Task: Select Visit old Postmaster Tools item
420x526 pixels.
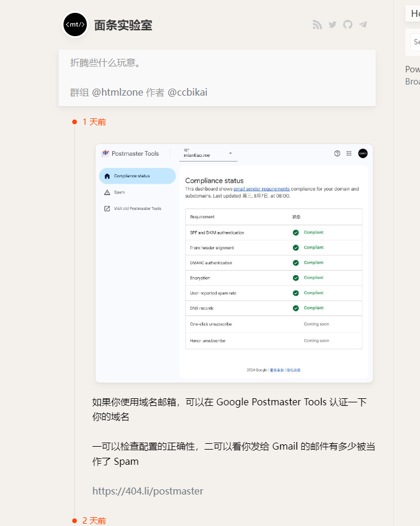Action: 137,209
